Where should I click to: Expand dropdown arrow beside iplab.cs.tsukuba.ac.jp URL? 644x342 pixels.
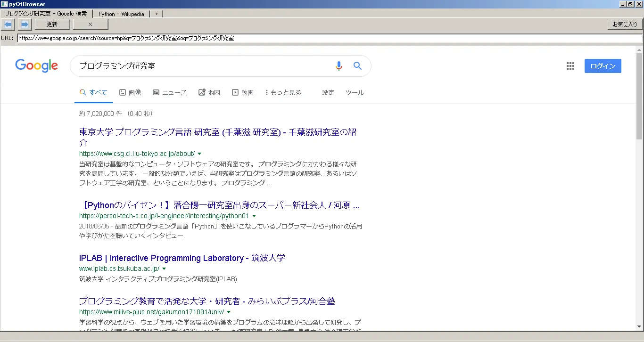click(x=164, y=269)
